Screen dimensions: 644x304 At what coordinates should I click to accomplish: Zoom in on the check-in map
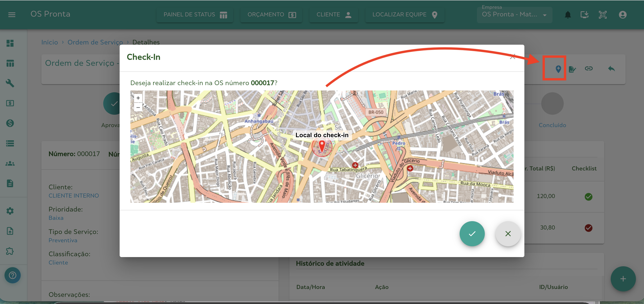coord(138,98)
